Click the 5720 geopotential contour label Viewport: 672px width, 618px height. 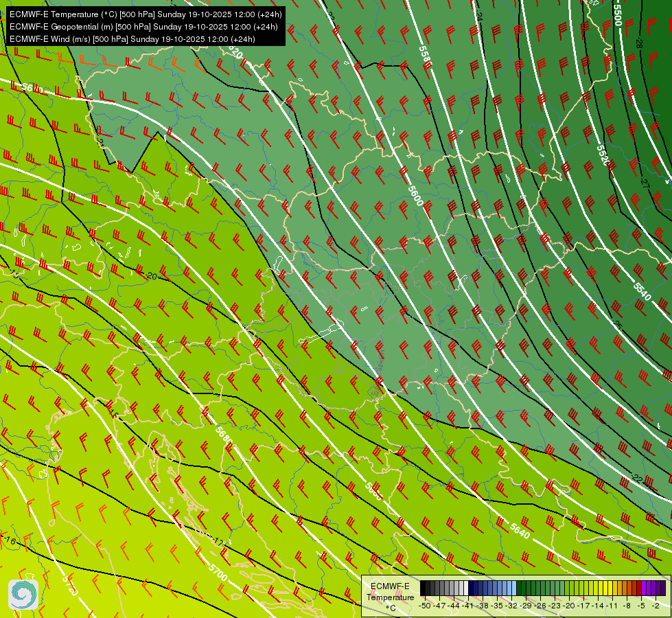coord(70,585)
